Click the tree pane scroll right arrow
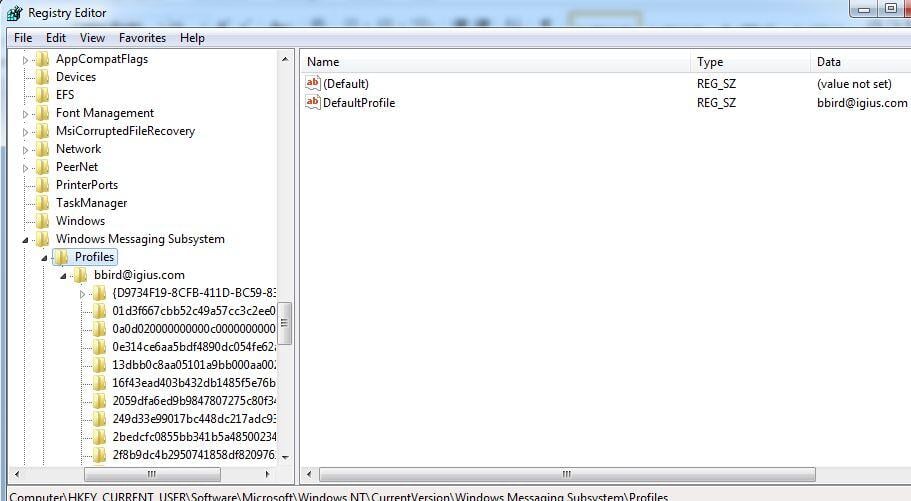Image resolution: width=911 pixels, height=501 pixels. click(x=267, y=474)
